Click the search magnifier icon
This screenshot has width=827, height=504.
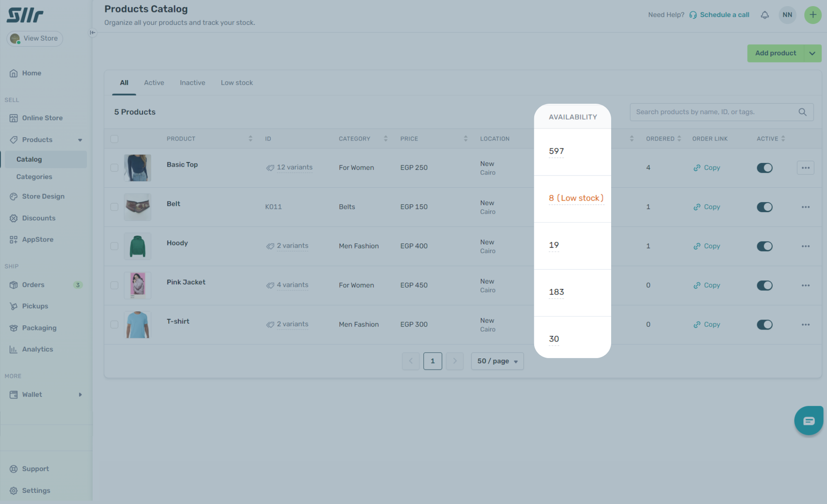[802, 112]
